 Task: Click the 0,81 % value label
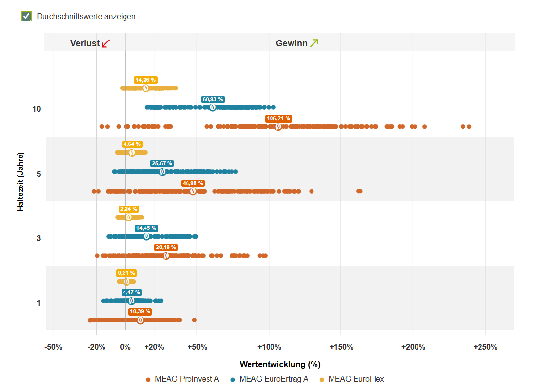(x=126, y=273)
